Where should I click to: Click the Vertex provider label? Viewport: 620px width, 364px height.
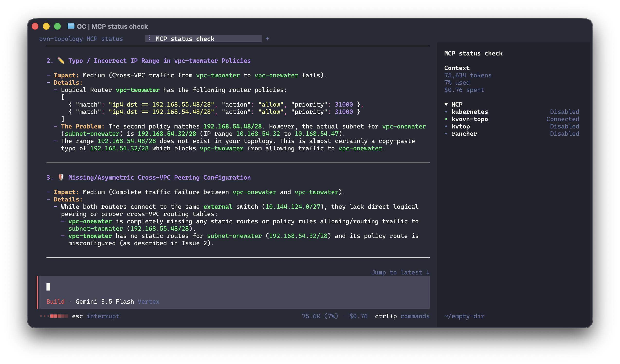point(148,301)
